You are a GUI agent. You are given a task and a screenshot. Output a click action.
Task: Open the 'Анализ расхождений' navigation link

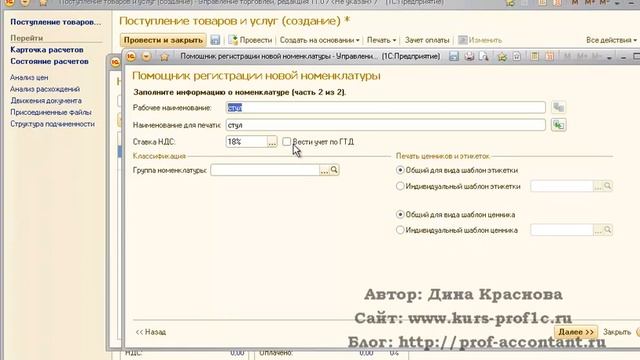click(x=45, y=89)
